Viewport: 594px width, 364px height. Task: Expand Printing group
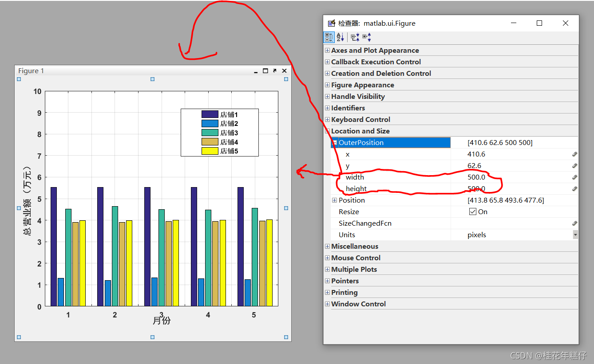point(328,293)
